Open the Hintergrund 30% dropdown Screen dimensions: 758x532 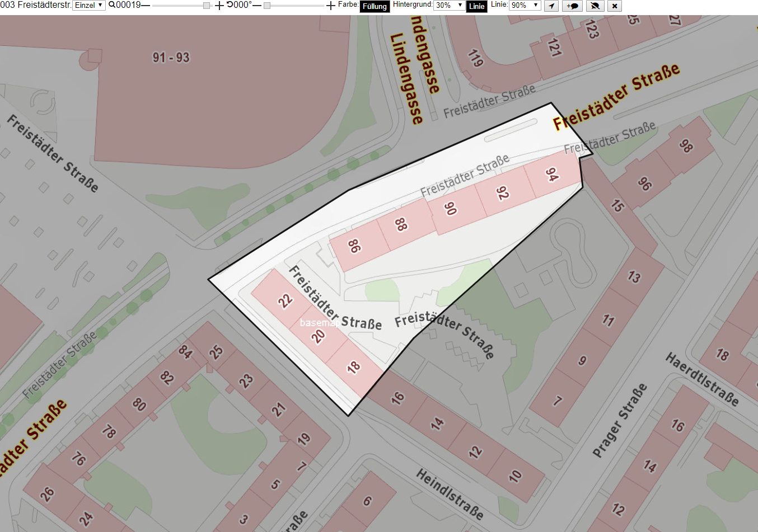click(449, 5)
